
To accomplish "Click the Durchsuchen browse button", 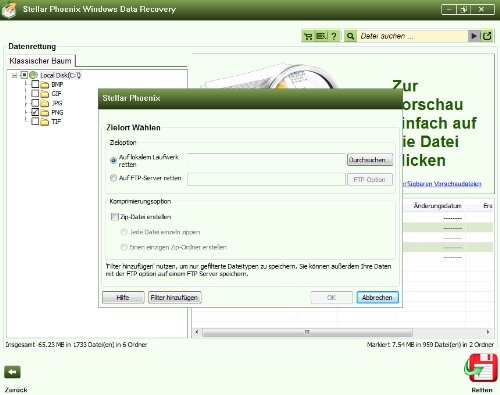I will tap(370, 160).
